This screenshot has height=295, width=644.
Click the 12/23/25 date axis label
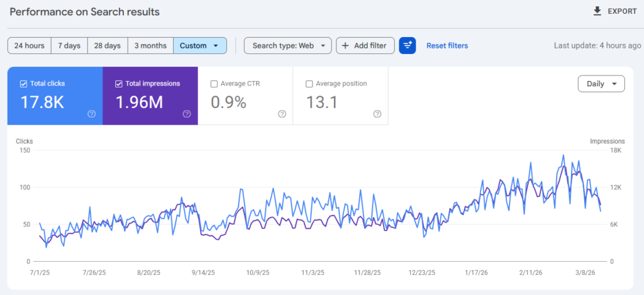[x=422, y=272]
